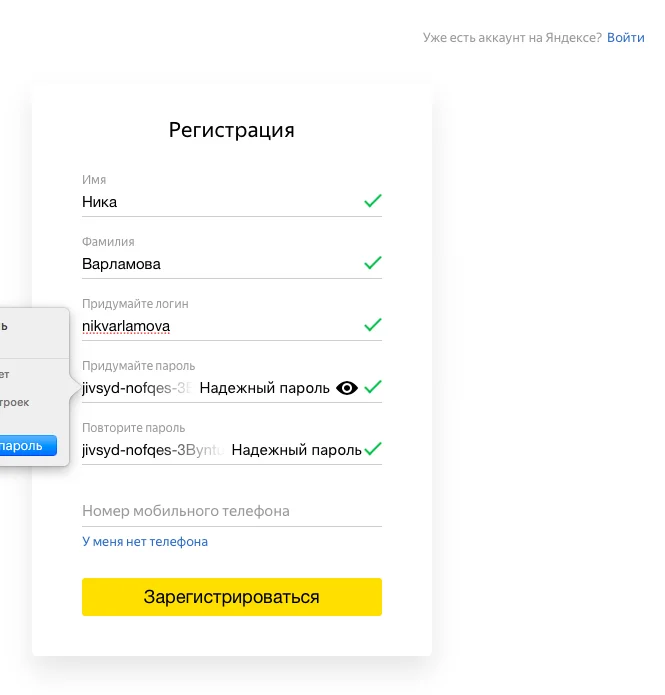Click into the login field with nikvarlamova
Screen dimensions: 665x695
coord(220,326)
